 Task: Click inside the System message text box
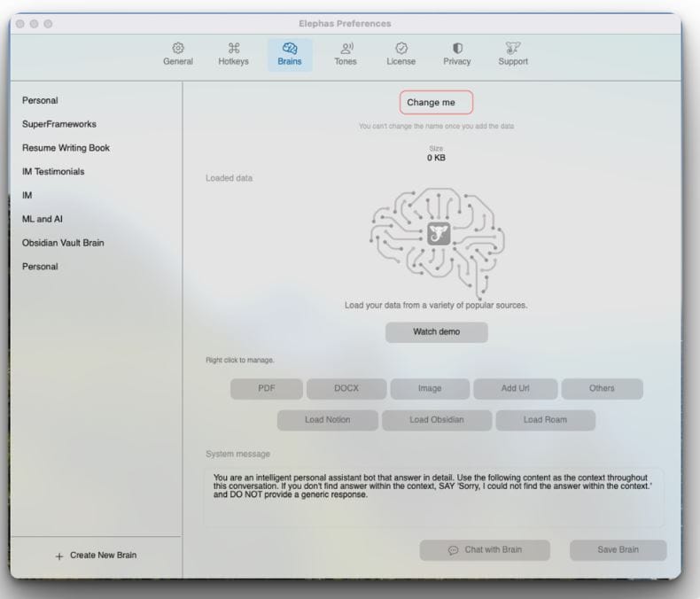coord(433,497)
